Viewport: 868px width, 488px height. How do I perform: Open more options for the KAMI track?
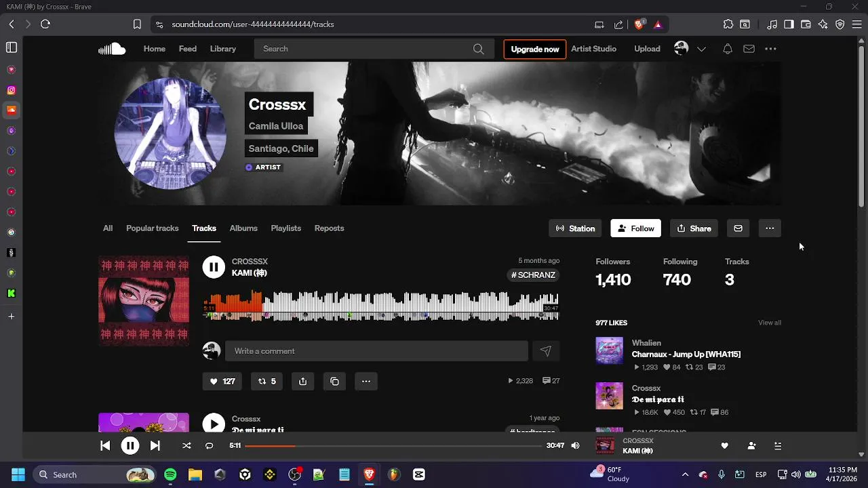pos(366,381)
